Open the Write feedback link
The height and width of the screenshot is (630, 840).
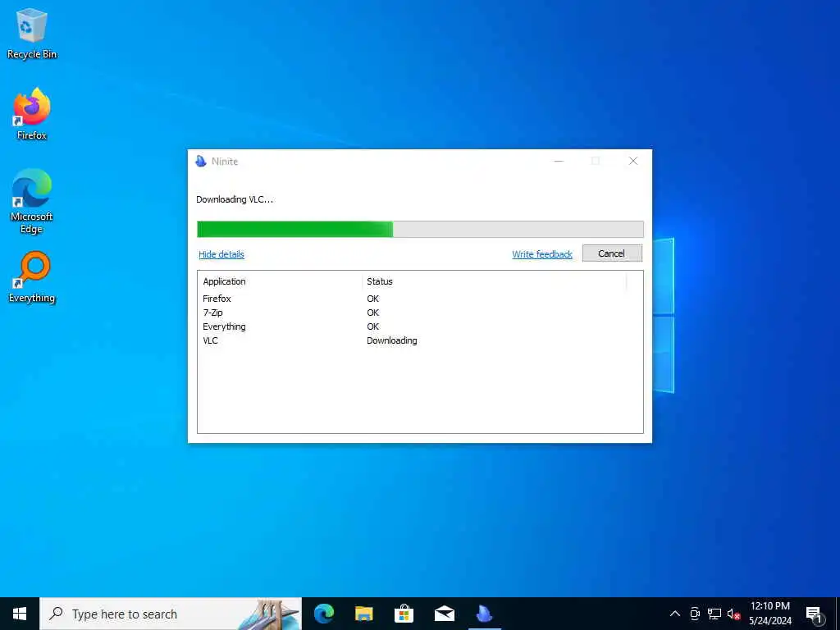[x=542, y=254]
